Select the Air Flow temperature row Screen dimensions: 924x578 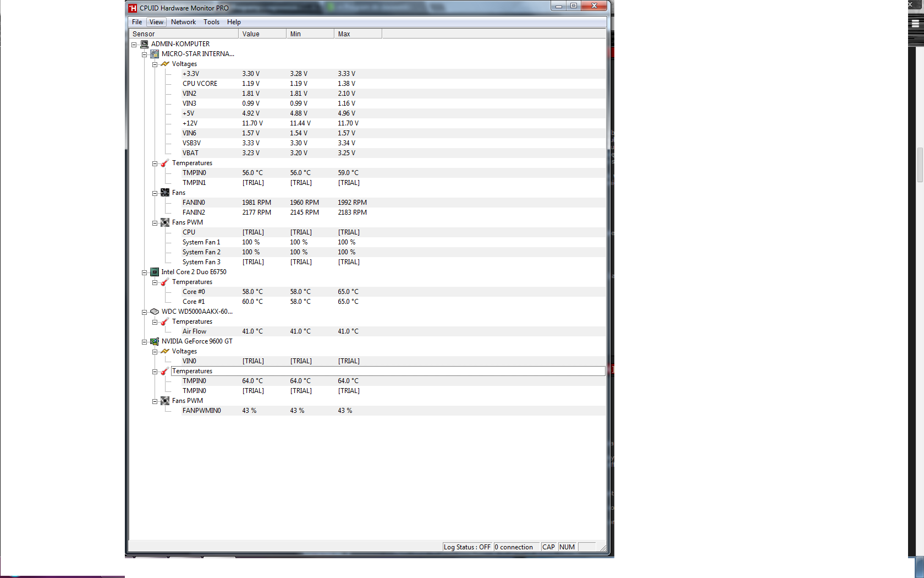tap(393, 331)
